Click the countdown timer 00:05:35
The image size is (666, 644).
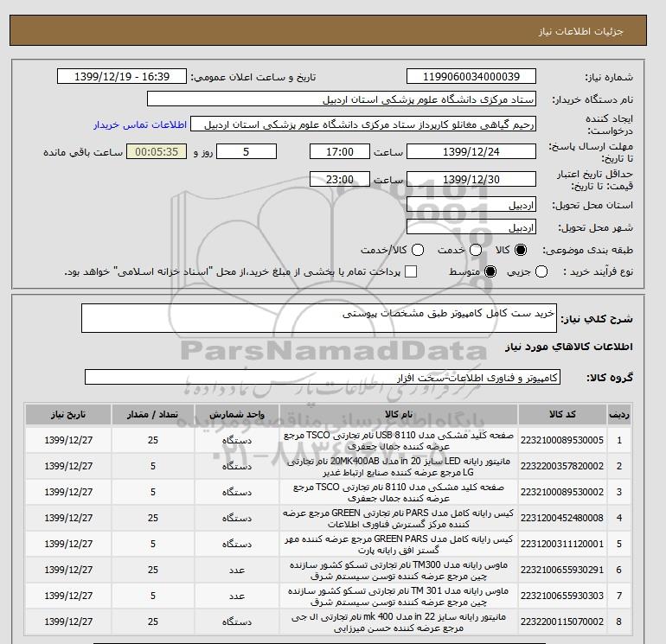pos(157,151)
